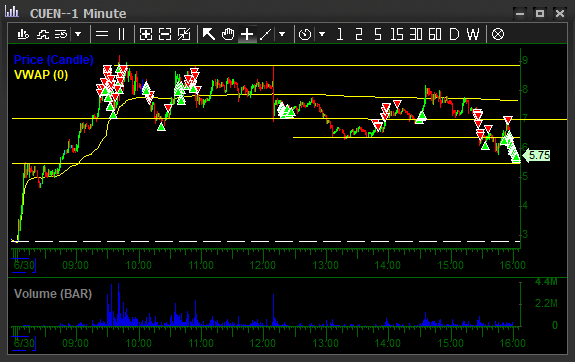The height and width of the screenshot is (362, 575).
Task: Click the zoom out icon
Action: coord(165,34)
